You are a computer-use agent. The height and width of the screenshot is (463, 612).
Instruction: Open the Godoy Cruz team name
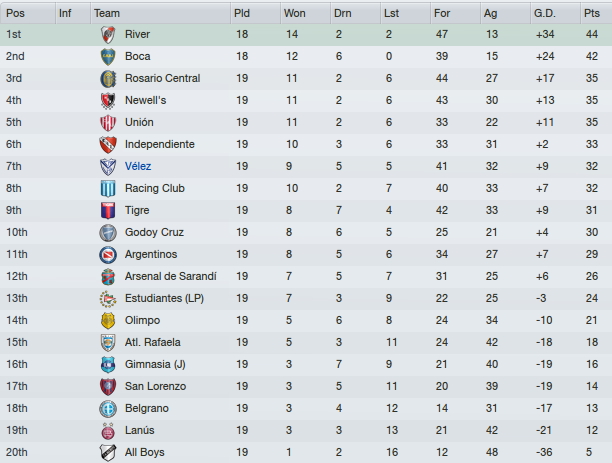click(x=154, y=232)
